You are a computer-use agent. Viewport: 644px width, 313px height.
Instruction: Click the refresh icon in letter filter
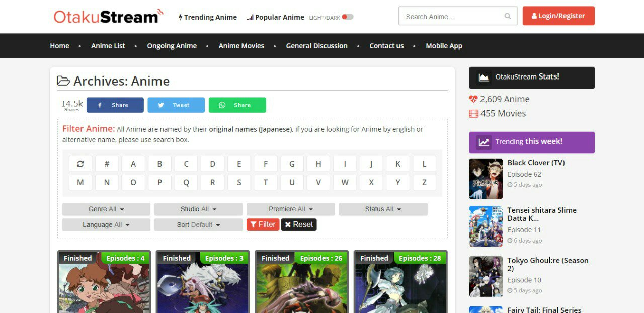point(80,164)
